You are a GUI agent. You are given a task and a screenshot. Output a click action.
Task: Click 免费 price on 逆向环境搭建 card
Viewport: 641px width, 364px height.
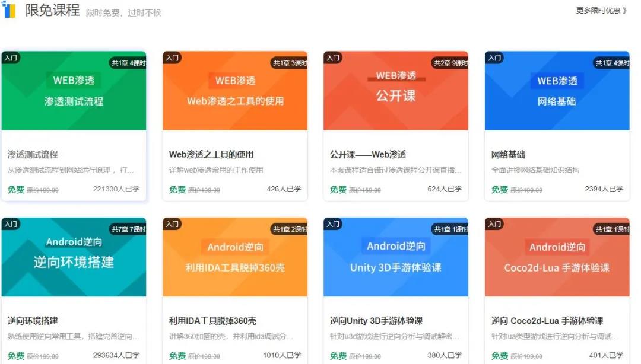pos(16,356)
